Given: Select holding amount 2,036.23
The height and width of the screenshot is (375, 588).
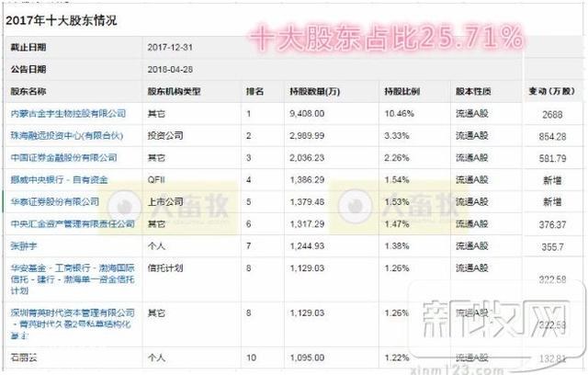Looking at the screenshot, I should point(307,157).
